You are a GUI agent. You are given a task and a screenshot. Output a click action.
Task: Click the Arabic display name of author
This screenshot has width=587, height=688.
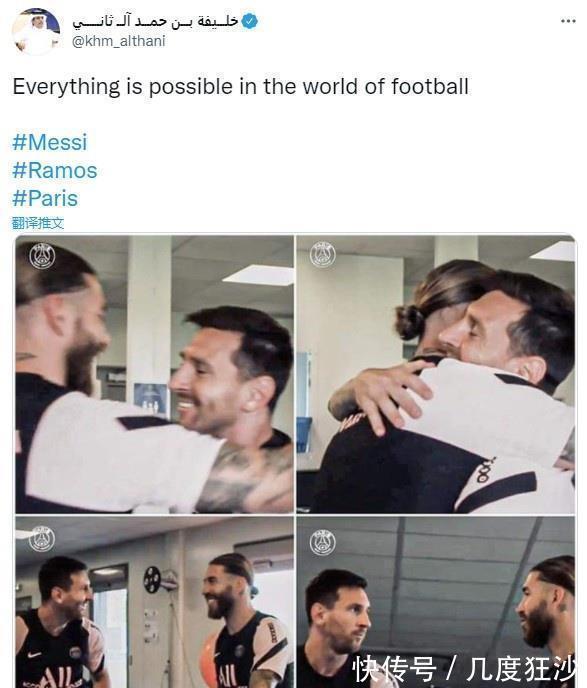pyautogui.click(x=155, y=21)
